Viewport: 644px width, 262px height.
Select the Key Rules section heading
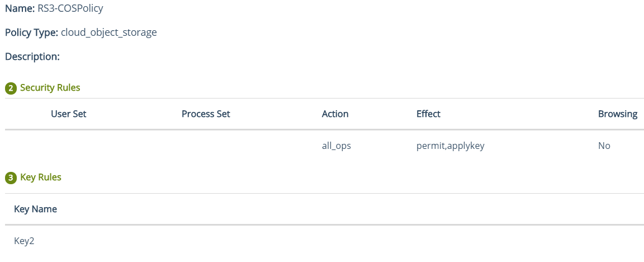(x=41, y=177)
